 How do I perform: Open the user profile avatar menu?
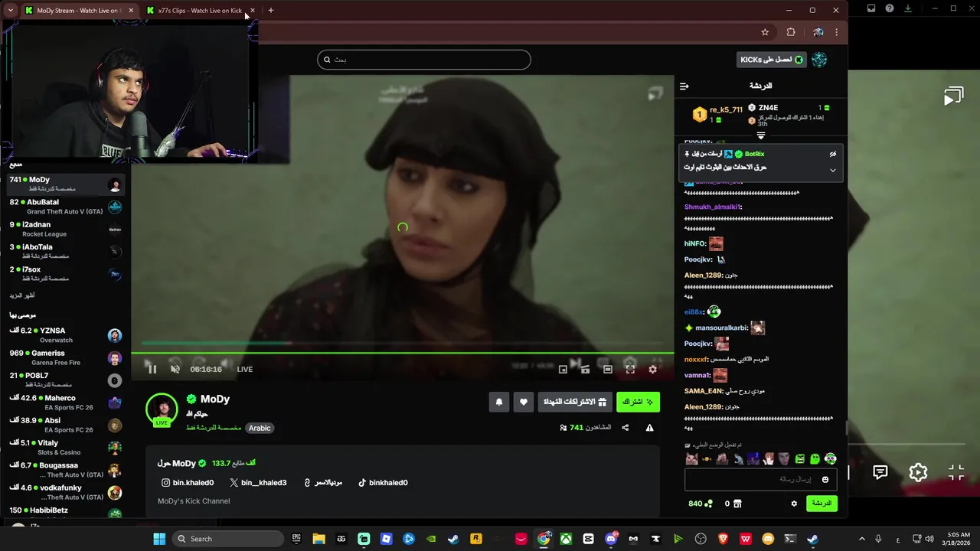(820, 60)
